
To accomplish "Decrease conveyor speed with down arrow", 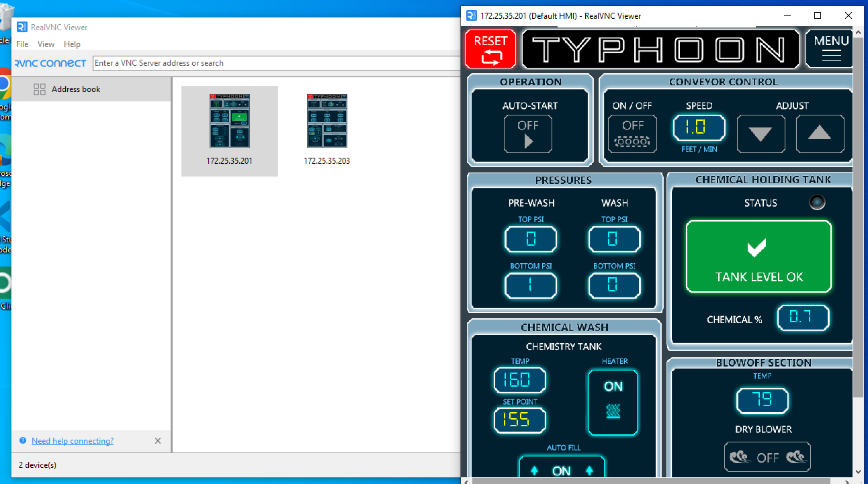I will (761, 134).
